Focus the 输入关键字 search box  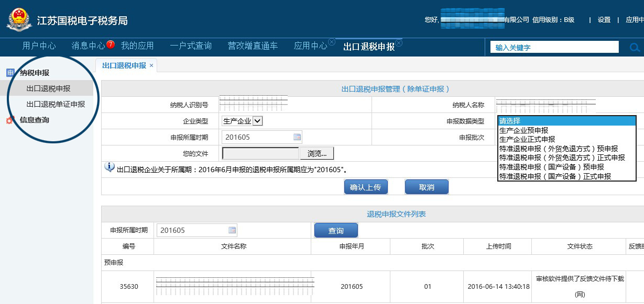[x=554, y=48]
